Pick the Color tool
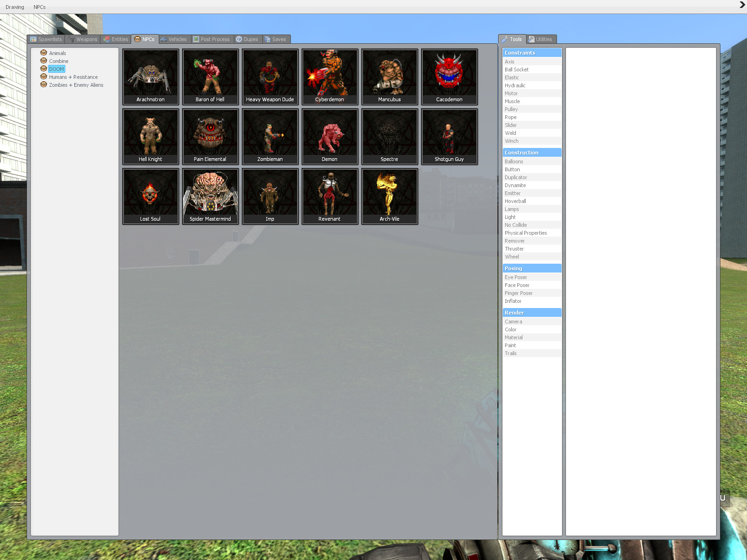747x560 pixels. tap(532, 329)
